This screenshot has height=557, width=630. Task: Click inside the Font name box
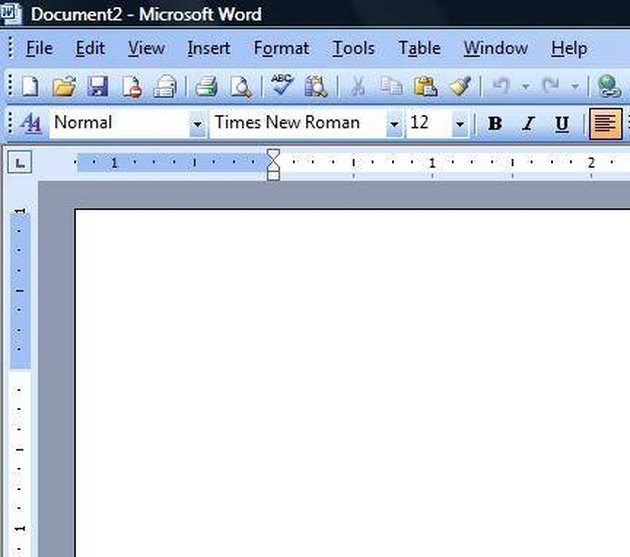click(x=298, y=123)
